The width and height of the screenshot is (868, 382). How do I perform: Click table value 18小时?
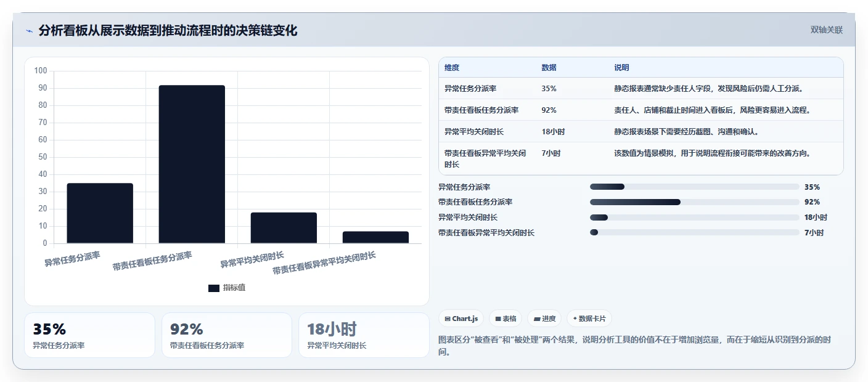click(553, 132)
